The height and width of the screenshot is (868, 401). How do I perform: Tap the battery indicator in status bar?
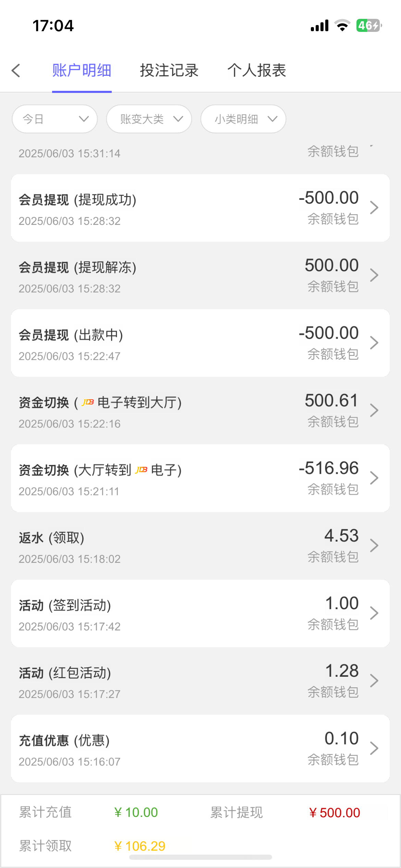click(369, 25)
